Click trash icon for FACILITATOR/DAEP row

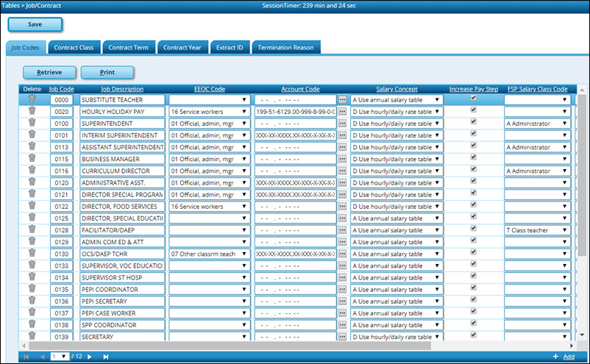click(x=32, y=229)
